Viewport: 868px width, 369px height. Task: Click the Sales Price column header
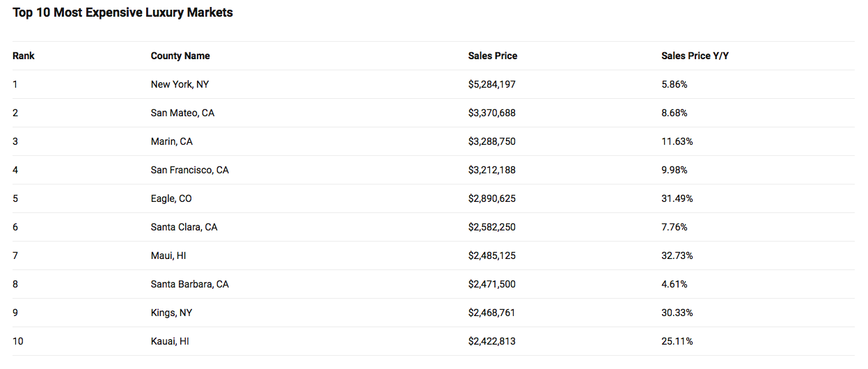tap(493, 56)
